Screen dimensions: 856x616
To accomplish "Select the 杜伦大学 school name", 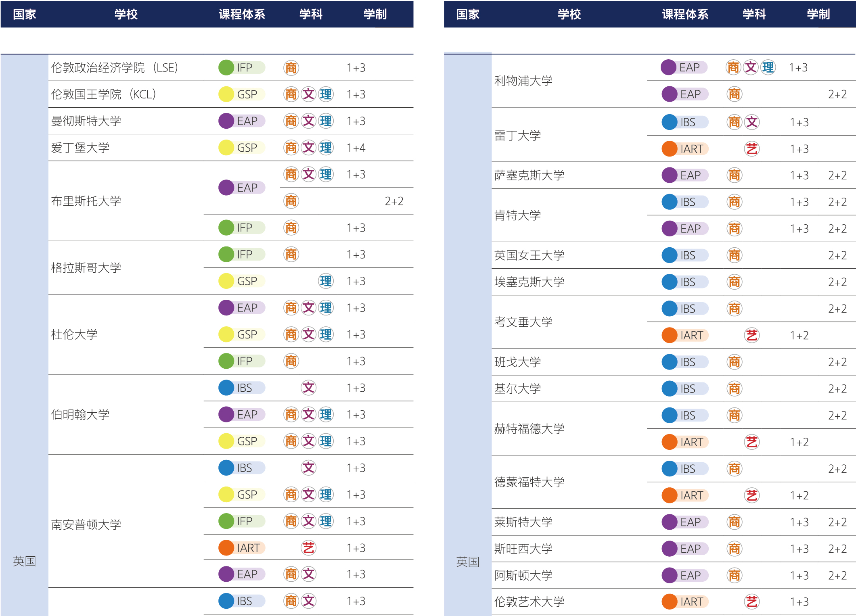I will (x=74, y=334).
